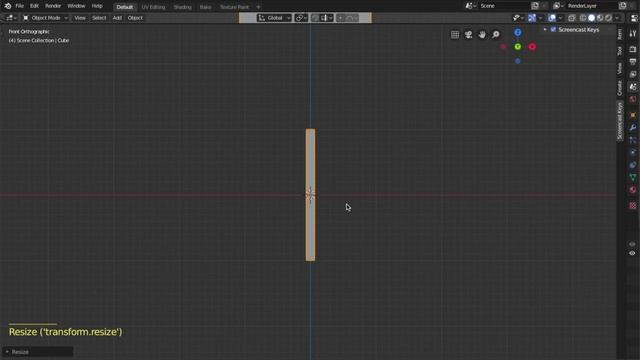Open the viewport View menu
Viewport: 640px width, 360px height.
pyautogui.click(x=80, y=18)
